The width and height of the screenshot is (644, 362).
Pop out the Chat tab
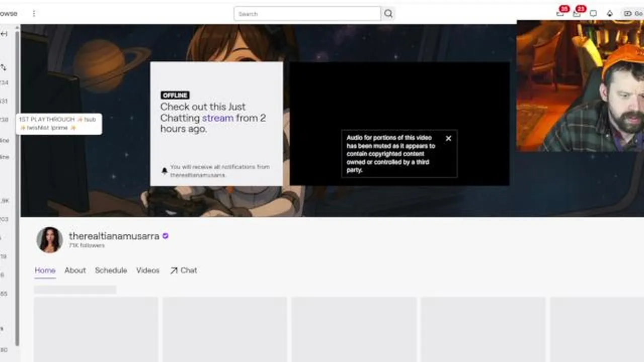click(x=184, y=270)
